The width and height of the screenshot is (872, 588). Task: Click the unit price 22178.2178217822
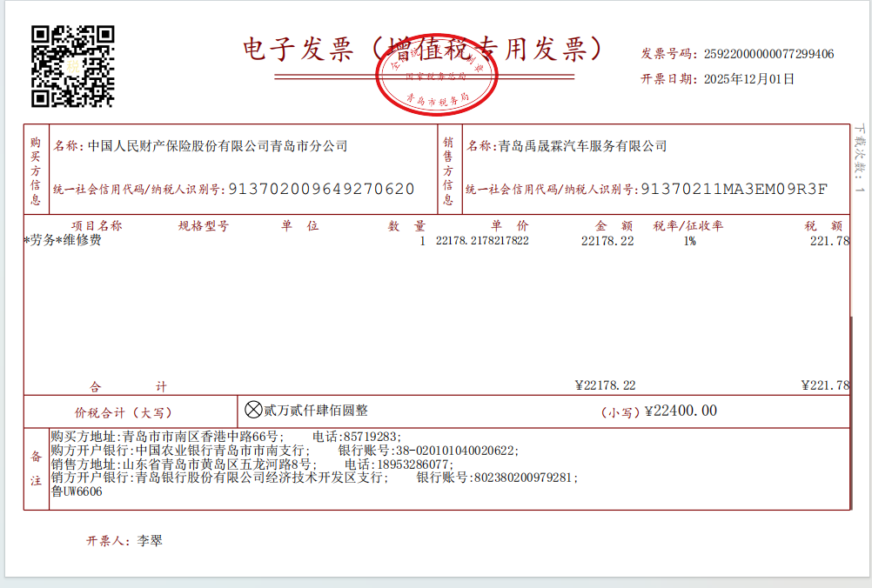click(x=482, y=241)
